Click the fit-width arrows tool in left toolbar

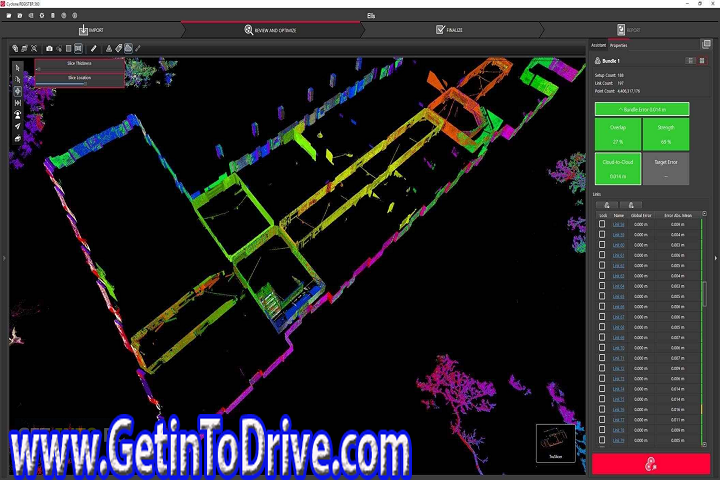(x=17, y=103)
